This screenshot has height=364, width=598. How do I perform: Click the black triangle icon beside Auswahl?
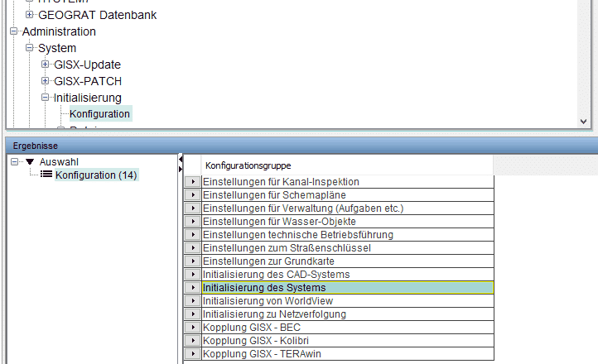click(30, 162)
